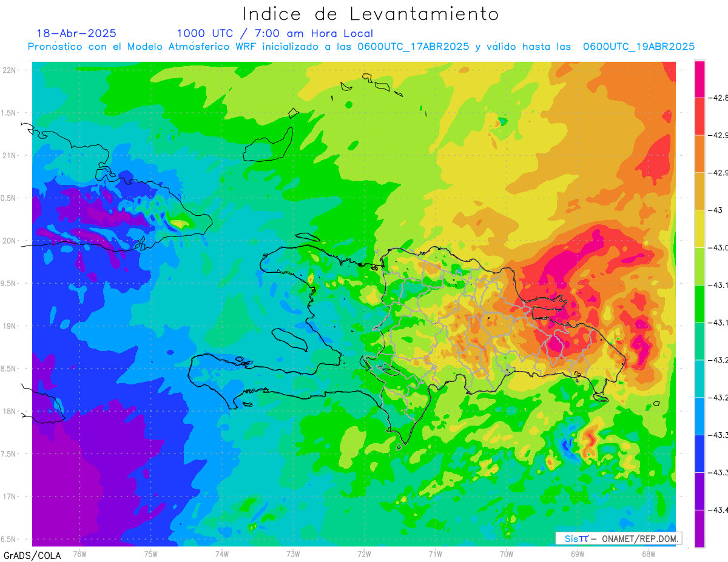Click the 'Indice de Levantamiento' map title
This screenshot has width=728, height=562.
(370, 13)
